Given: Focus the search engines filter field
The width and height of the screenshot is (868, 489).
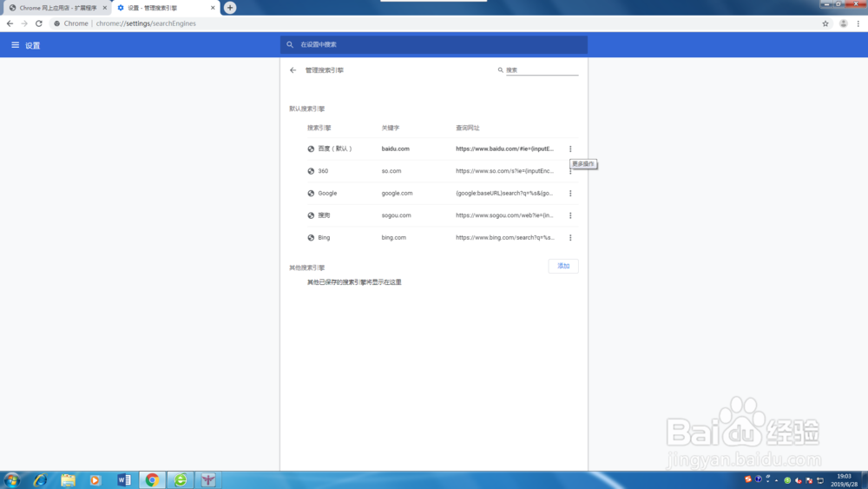Looking at the screenshot, I should click(542, 70).
